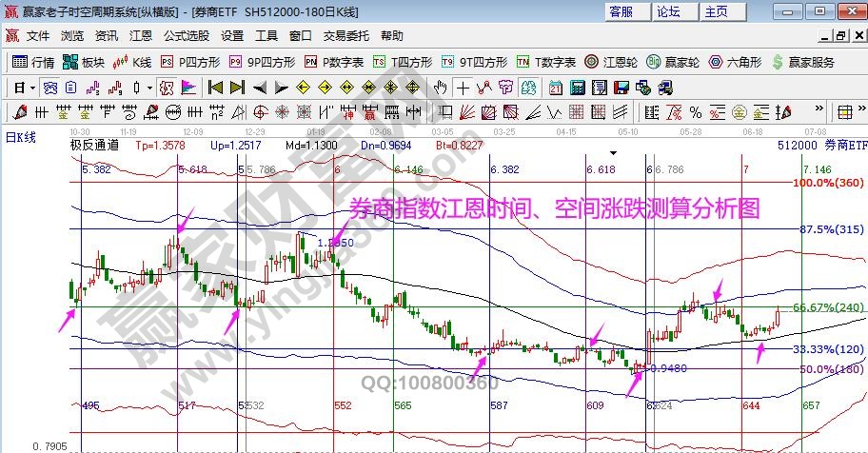Open the 公式选股 formula menu

[x=186, y=36]
